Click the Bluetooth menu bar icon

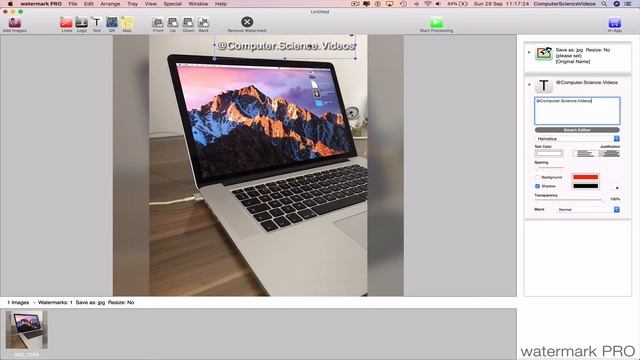click(416, 4)
